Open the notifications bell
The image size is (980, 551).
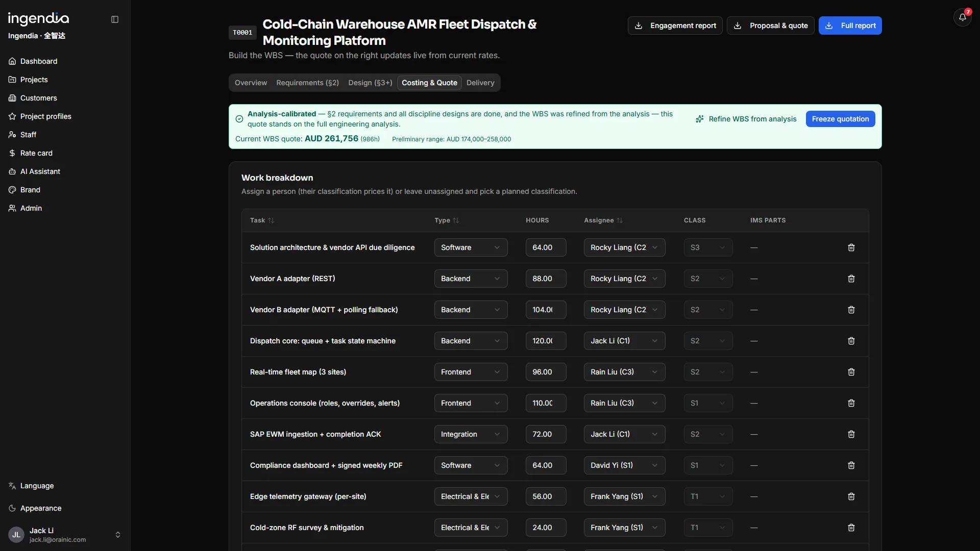click(962, 17)
